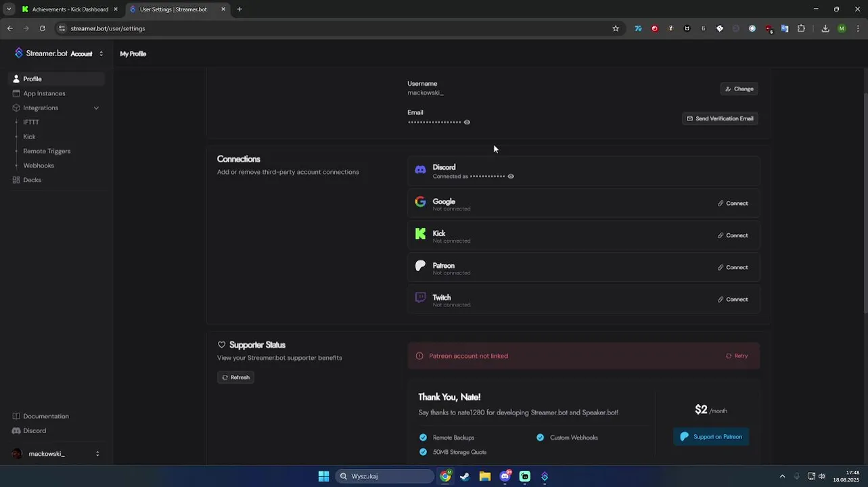868x487 pixels.
Task: Collapse the Integrations sidebar section
Action: [x=96, y=108]
